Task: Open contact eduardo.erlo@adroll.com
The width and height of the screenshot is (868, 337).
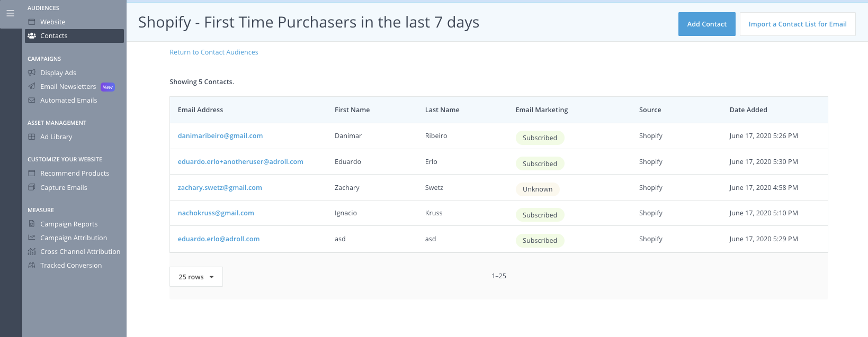Action: [x=219, y=239]
